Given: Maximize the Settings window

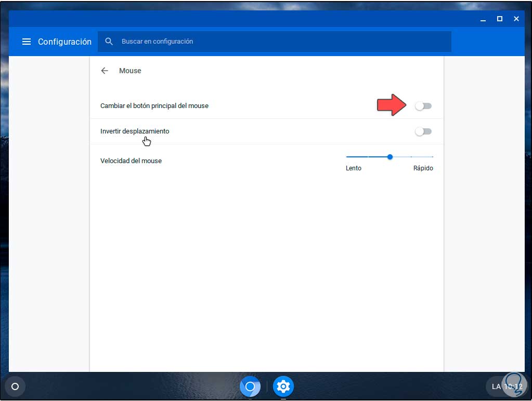Looking at the screenshot, I should click(x=500, y=19).
